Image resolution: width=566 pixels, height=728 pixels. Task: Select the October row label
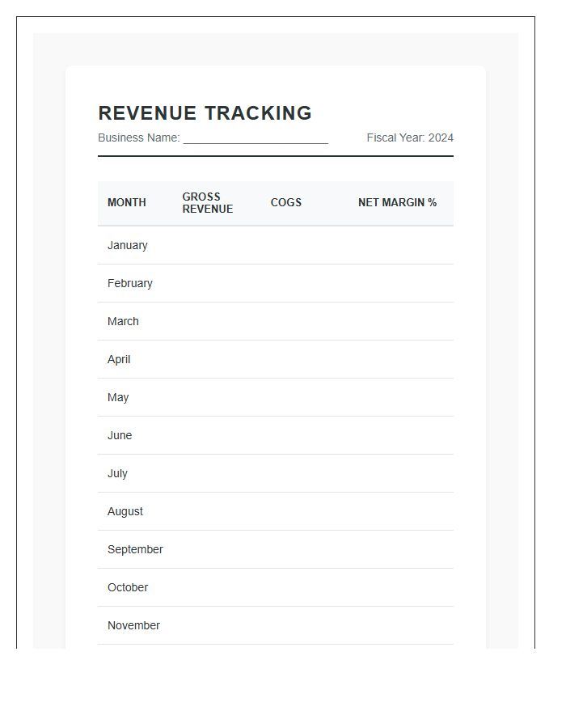pyautogui.click(x=128, y=587)
